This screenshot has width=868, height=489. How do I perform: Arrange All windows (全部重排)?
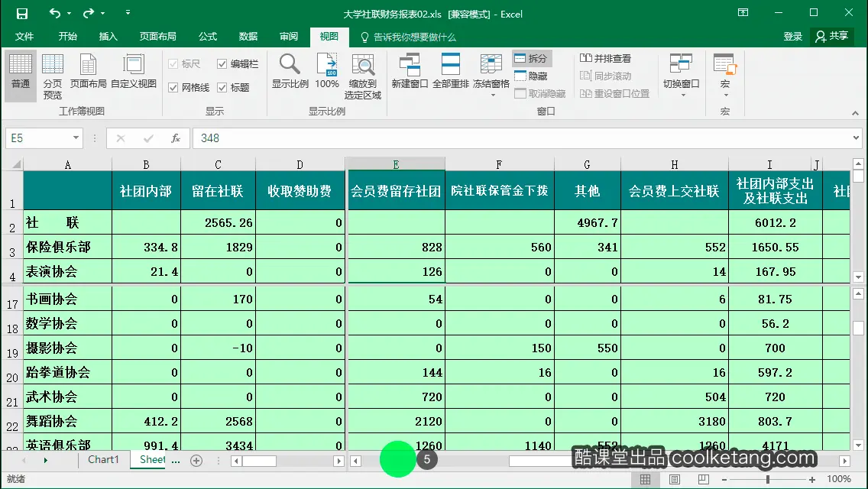coord(451,71)
